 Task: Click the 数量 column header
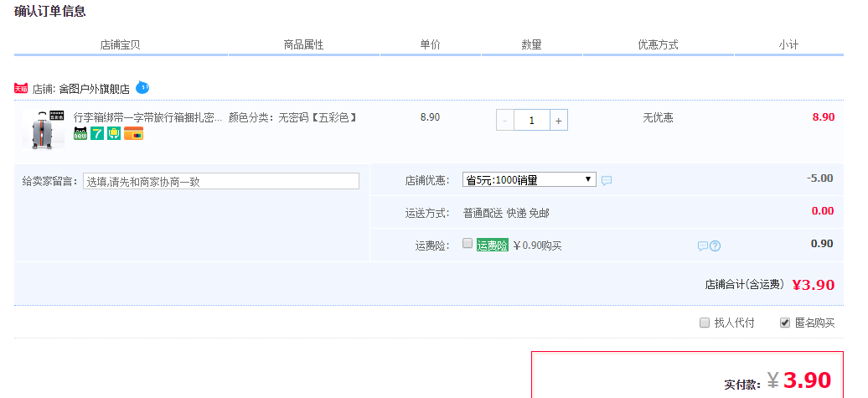click(x=531, y=45)
